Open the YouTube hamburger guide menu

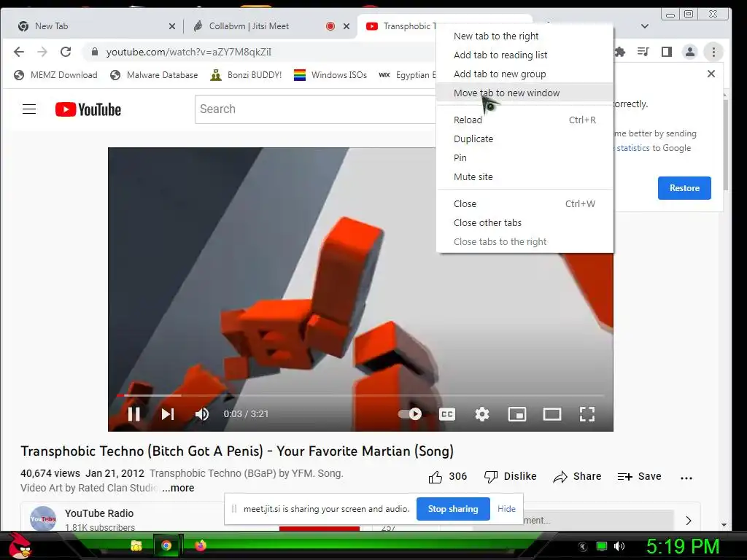pyautogui.click(x=29, y=109)
